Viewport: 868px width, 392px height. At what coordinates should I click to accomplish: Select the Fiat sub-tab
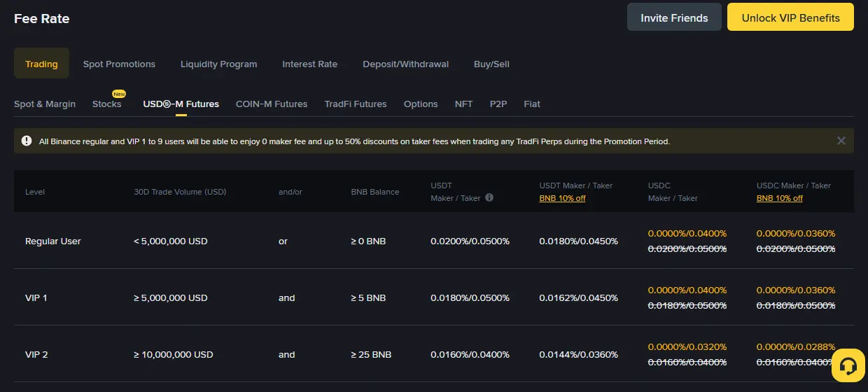click(532, 104)
